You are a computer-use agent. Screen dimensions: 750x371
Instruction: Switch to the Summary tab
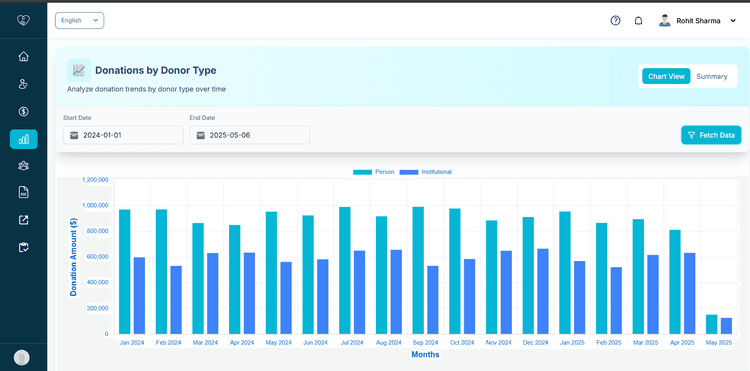[x=712, y=76]
